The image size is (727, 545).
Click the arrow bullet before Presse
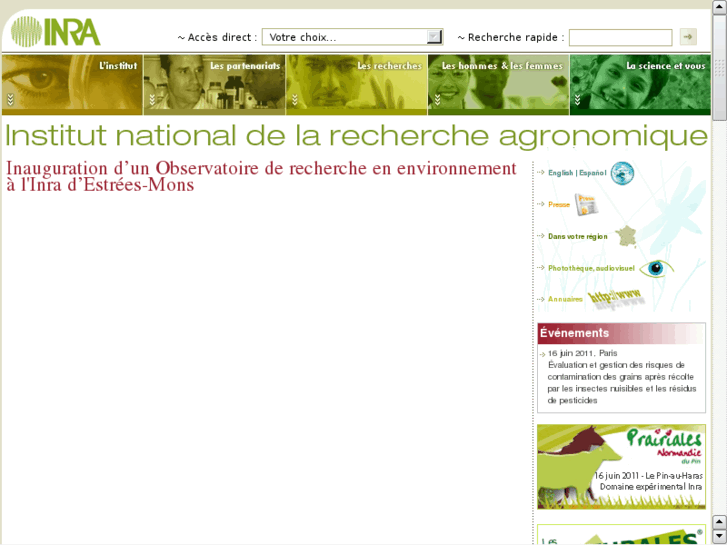[541, 204]
